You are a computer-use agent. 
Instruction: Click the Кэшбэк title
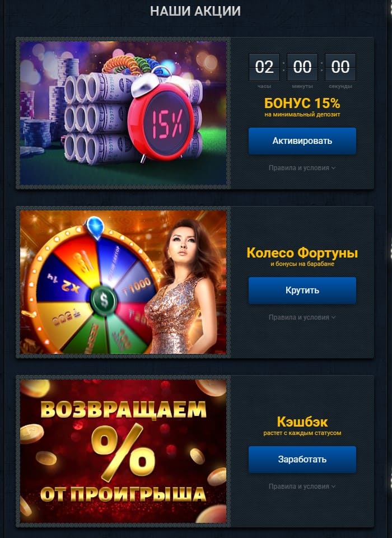click(x=302, y=422)
